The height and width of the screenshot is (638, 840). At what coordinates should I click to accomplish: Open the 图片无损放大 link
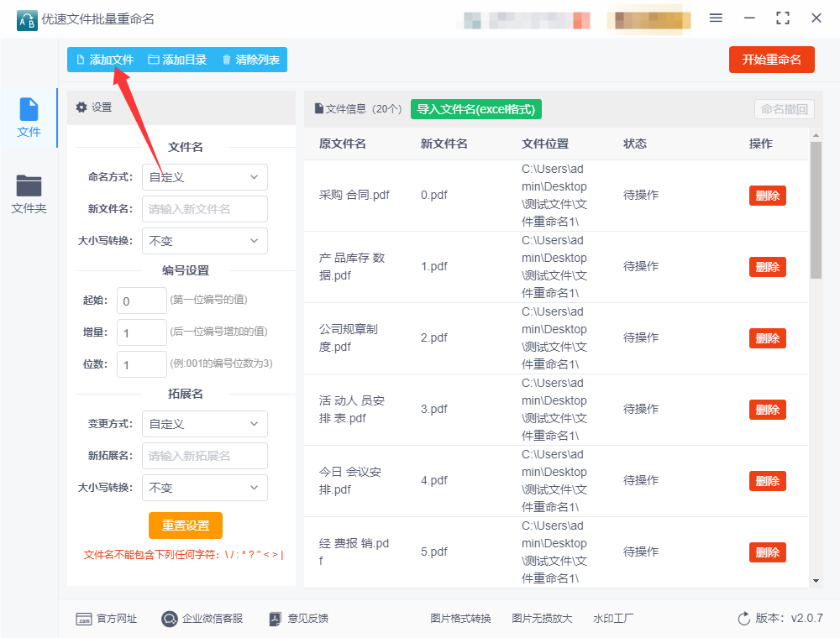tap(542, 619)
